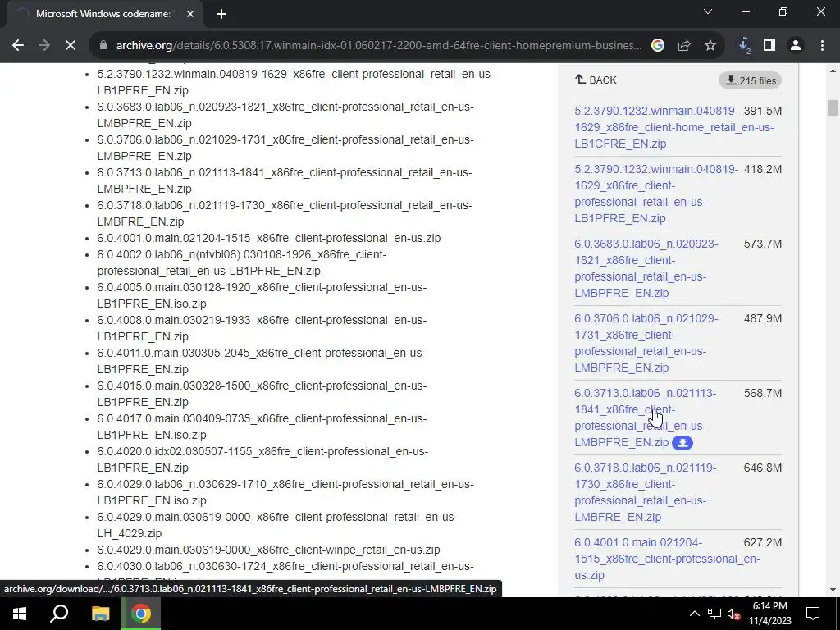The width and height of the screenshot is (840, 630).
Task: Click the archive.org address bar
Action: point(378,46)
